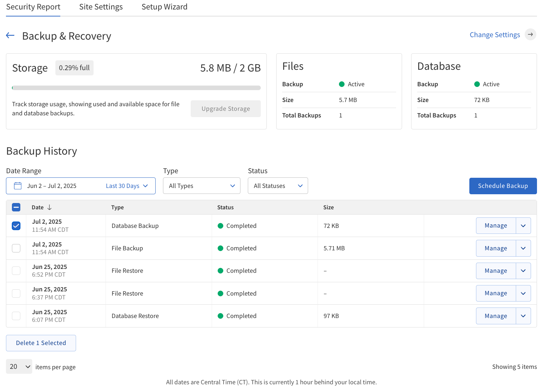Image resolution: width=544 pixels, height=392 pixels.
Task: Click the Change Settings link
Action: tap(495, 35)
